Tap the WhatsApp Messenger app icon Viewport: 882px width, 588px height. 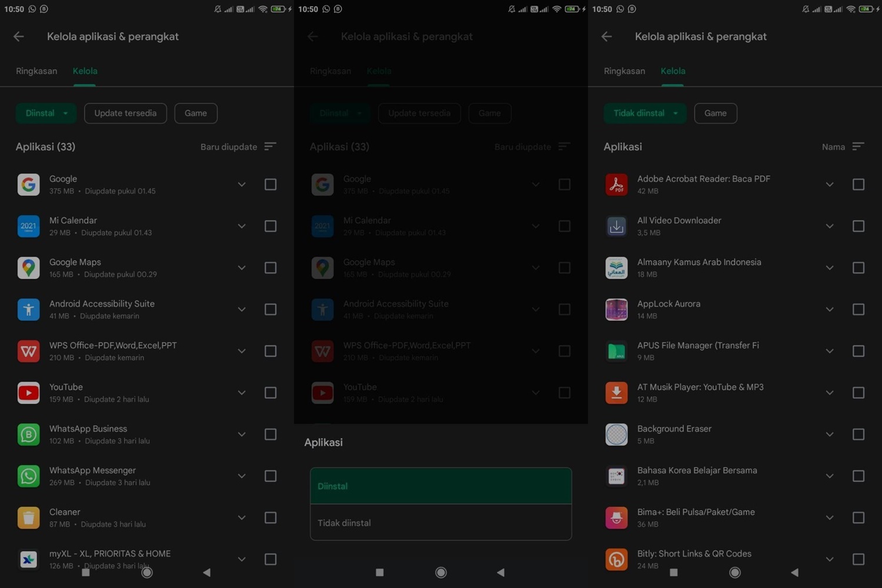point(28,476)
